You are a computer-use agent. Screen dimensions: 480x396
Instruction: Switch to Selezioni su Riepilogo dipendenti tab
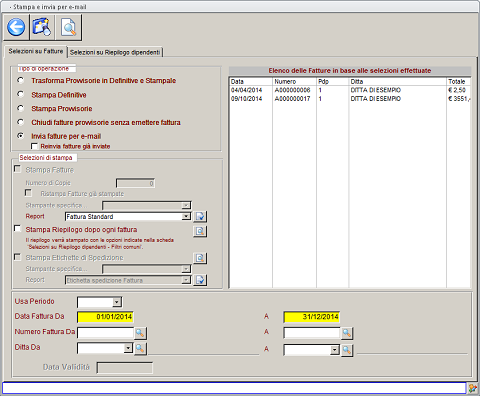pyautogui.click(x=115, y=52)
